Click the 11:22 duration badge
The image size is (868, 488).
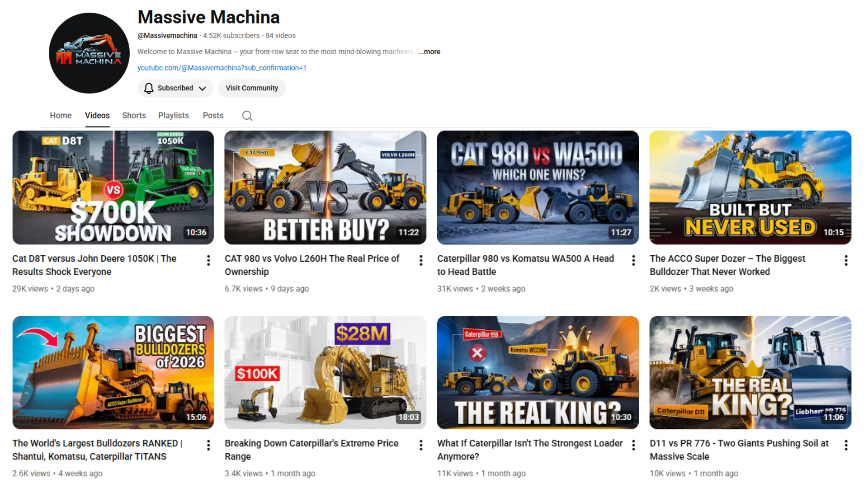coord(409,232)
